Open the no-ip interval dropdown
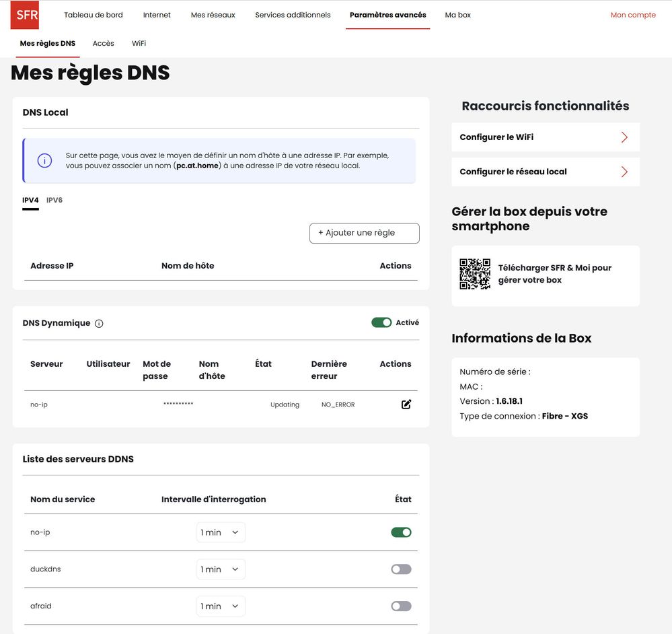 pos(221,532)
